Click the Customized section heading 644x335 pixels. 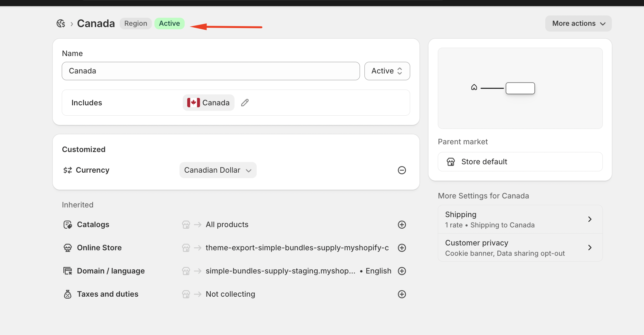[x=84, y=149]
